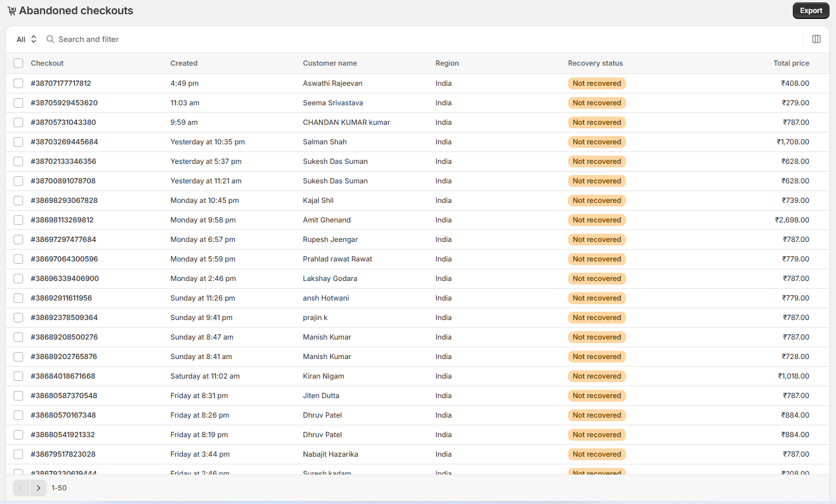Click the Recovery status column header
Viewport: 836px width, 504px height.
pos(595,63)
